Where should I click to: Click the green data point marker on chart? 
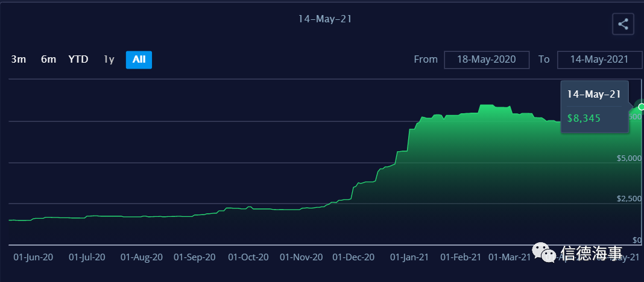(x=641, y=107)
